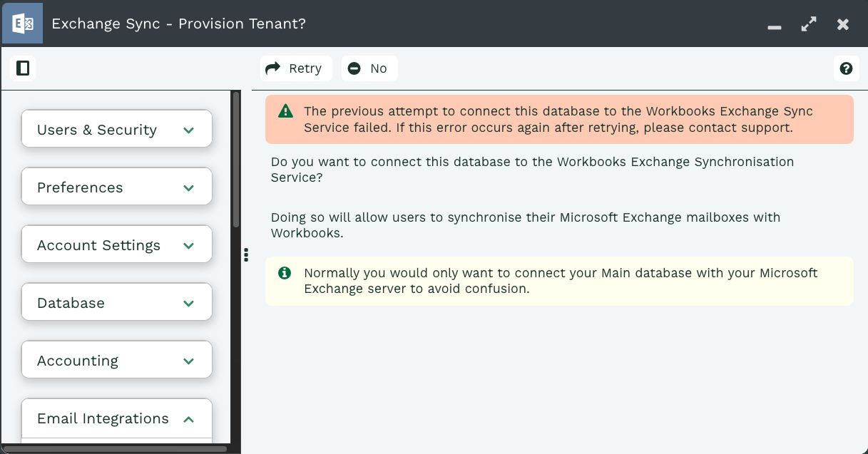Expand the Preferences section

pos(117,187)
